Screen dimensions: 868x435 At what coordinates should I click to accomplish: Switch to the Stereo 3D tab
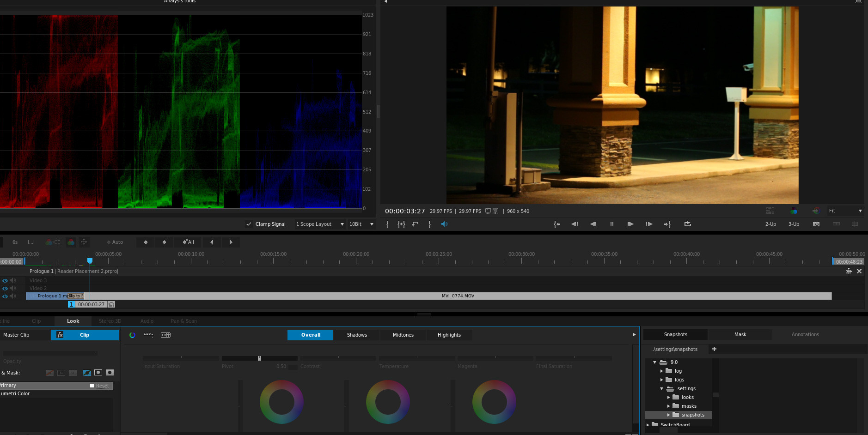tap(110, 321)
